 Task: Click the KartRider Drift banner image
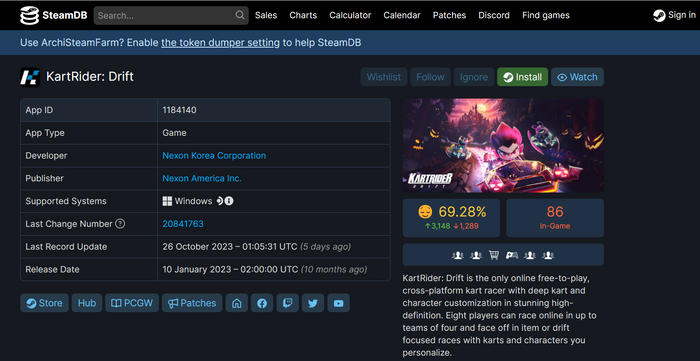point(503,145)
